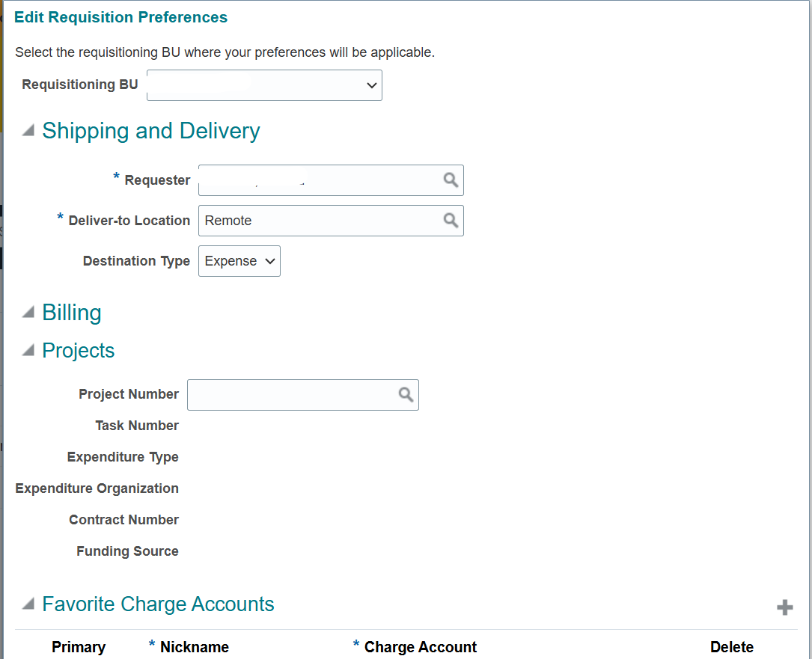Collapse the Favorite Charge Accounts section
The height and width of the screenshot is (659, 812).
click(28, 604)
